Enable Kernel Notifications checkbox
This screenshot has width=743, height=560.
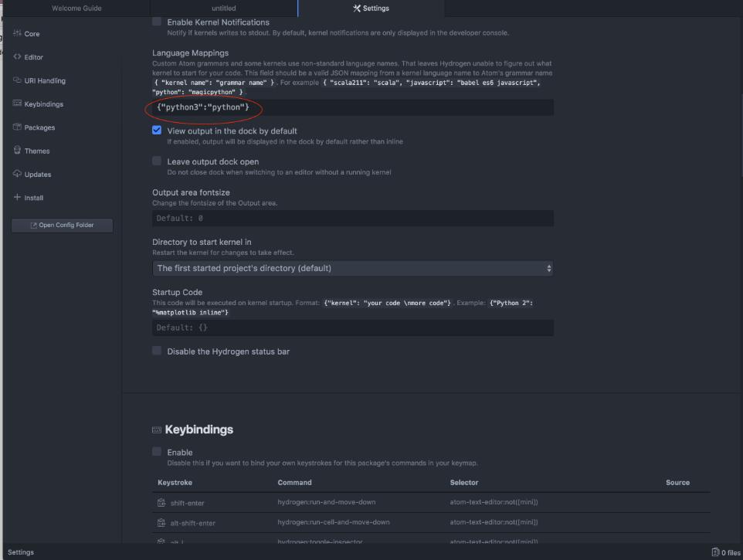157,22
